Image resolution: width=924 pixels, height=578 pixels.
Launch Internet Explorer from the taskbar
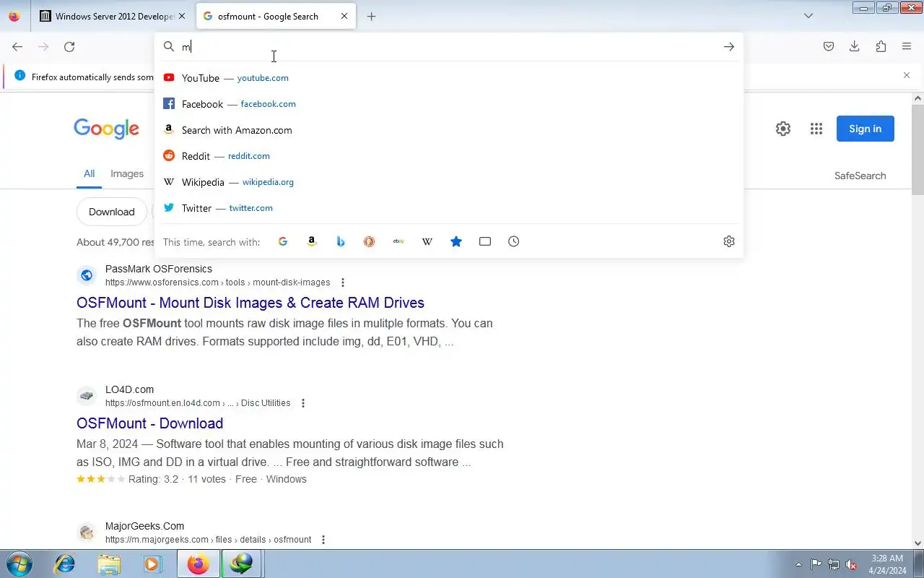pyautogui.click(x=65, y=564)
